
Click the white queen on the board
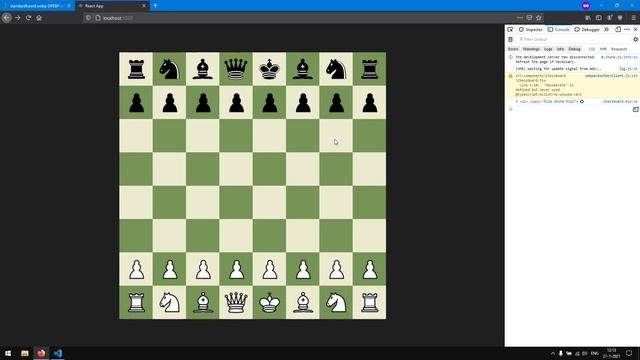tap(236, 302)
